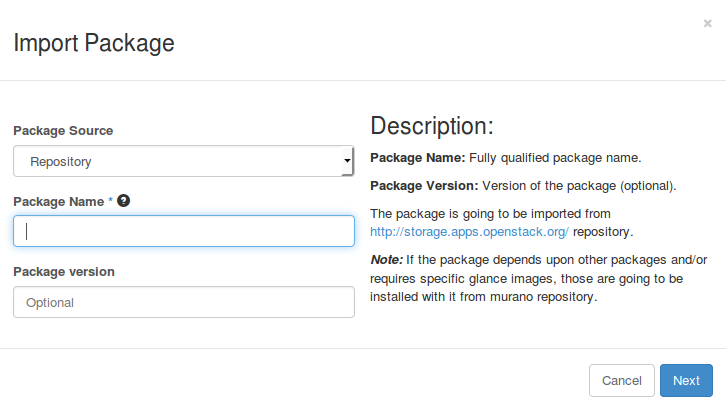The image size is (726, 410).
Task: Click the Package version field label
Action: [x=64, y=272]
